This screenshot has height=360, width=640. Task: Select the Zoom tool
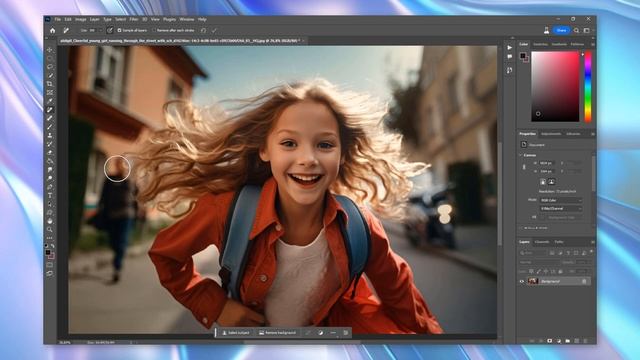point(50,230)
